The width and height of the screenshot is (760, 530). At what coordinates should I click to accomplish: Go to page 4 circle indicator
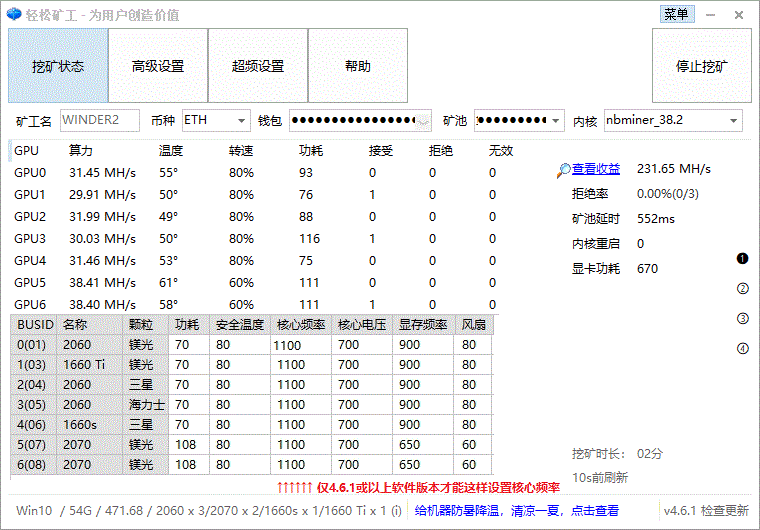[x=742, y=349]
